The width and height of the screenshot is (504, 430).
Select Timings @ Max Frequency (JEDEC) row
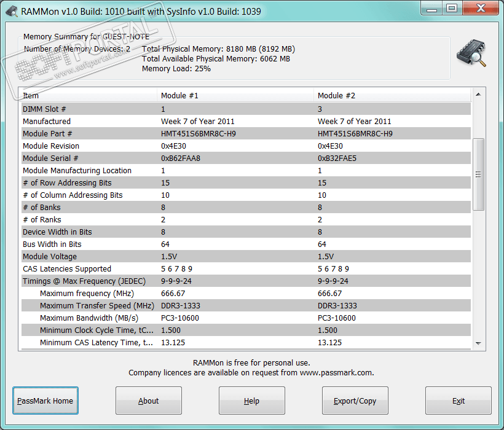click(x=246, y=281)
